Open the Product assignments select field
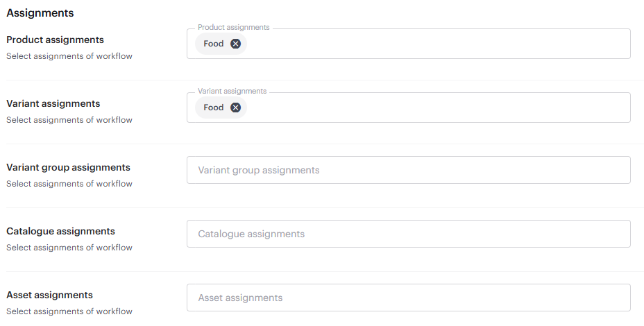This screenshot has height=326, width=644. pyautogui.click(x=437, y=44)
